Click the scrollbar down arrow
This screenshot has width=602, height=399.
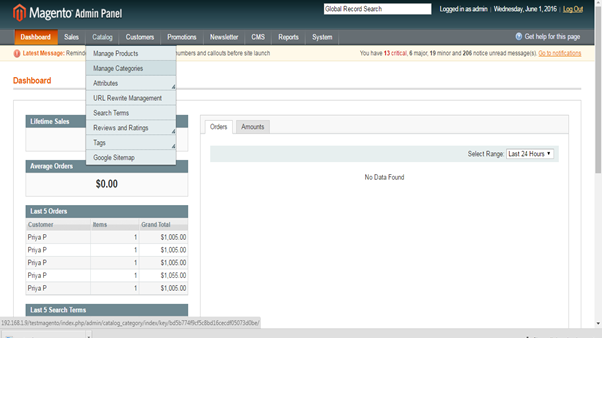[x=598, y=323]
